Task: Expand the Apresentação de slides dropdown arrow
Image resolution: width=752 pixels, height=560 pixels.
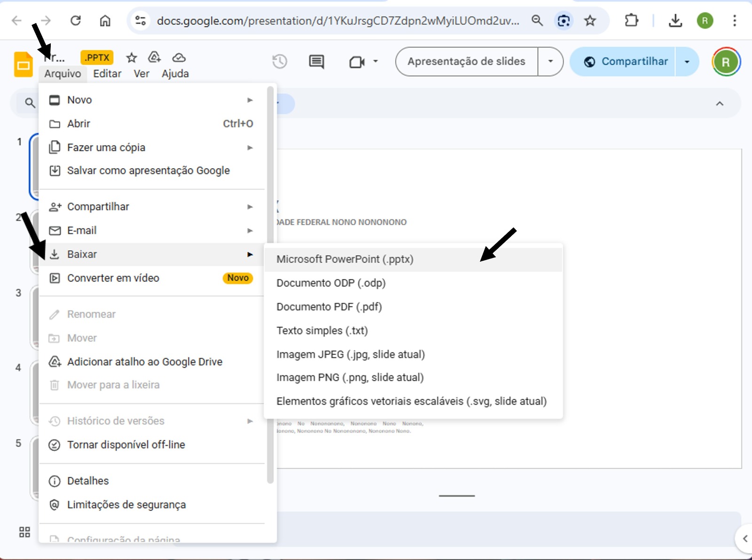Action: click(x=550, y=62)
